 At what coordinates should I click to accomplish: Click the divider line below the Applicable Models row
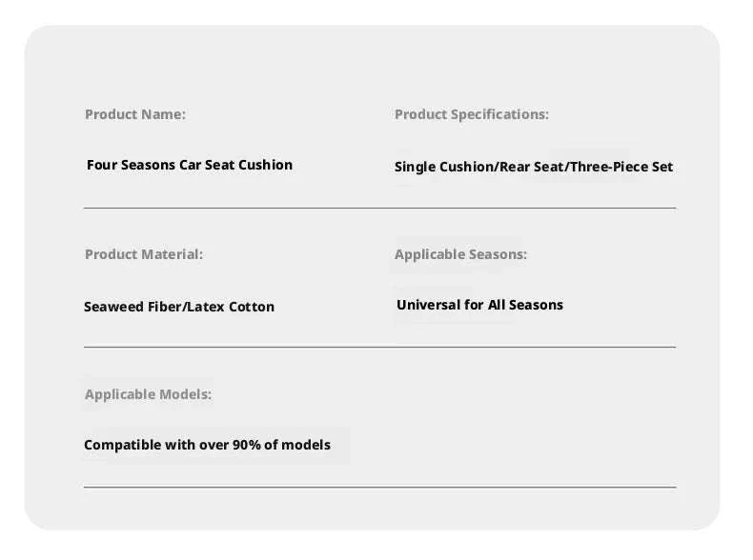tap(380, 487)
